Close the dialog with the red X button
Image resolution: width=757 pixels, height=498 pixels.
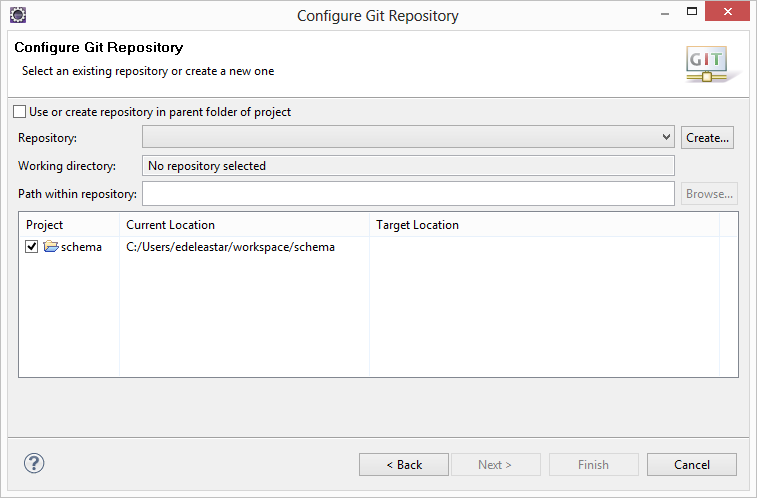point(728,12)
